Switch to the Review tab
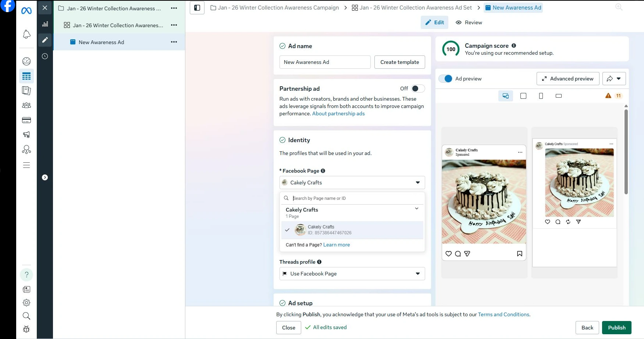Viewport: 644px width, 339px height. coord(469,22)
